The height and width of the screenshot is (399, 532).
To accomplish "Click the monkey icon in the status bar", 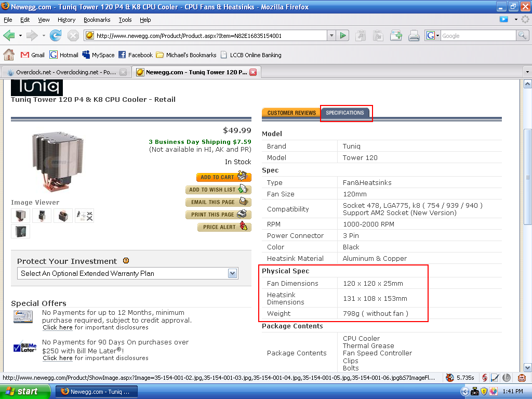I will tap(522, 378).
